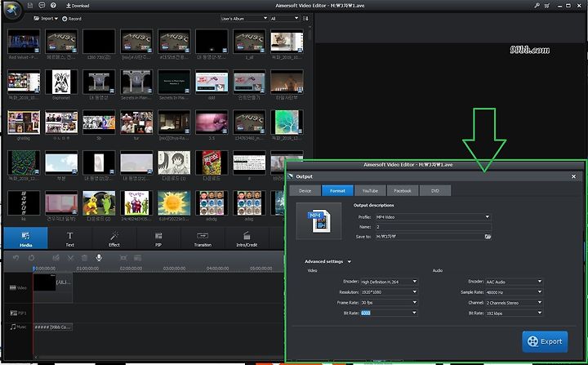Select the audio clip on the Music track
The width and height of the screenshot is (588, 365).
pyautogui.click(x=53, y=327)
